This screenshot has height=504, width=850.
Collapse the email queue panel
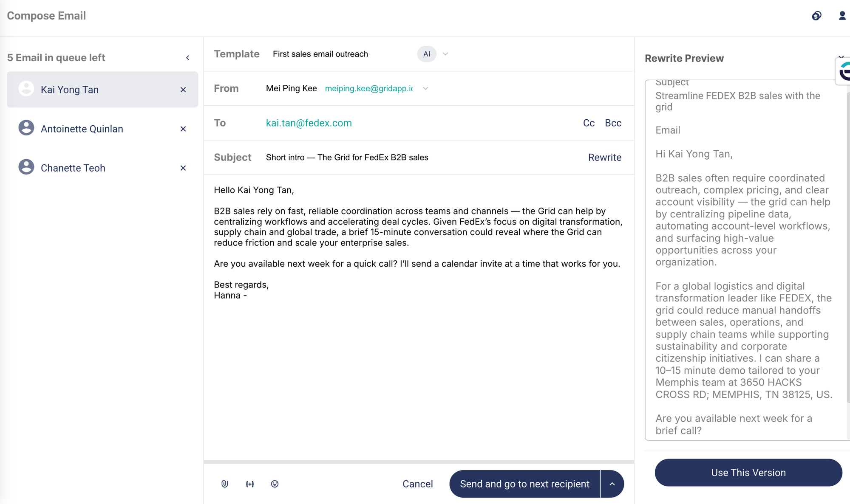pyautogui.click(x=187, y=58)
